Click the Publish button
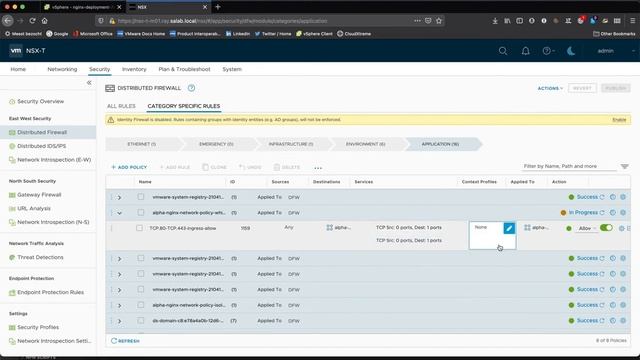This screenshot has width=640, height=360. pos(616,88)
